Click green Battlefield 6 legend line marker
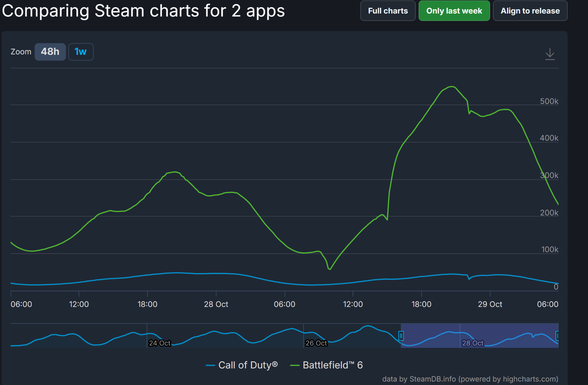Image resolution: width=588 pixels, height=385 pixels. (x=295, y=365)
